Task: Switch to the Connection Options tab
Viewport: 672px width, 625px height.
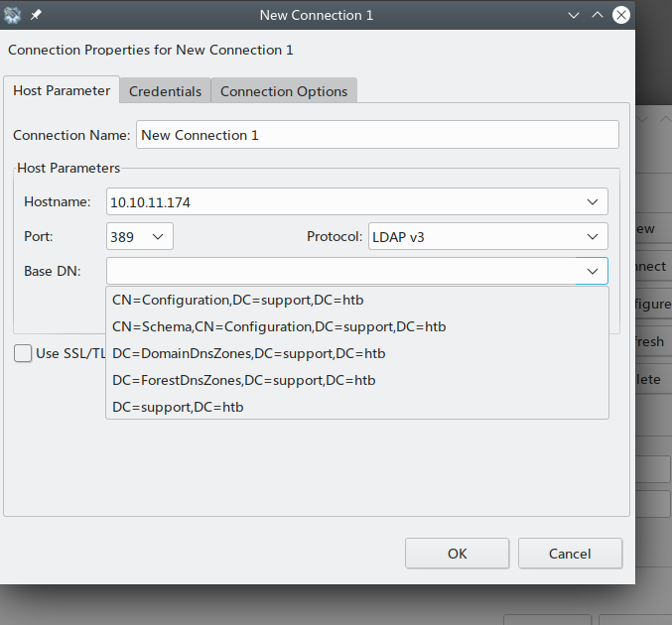Action: click(x=284, y=91)
